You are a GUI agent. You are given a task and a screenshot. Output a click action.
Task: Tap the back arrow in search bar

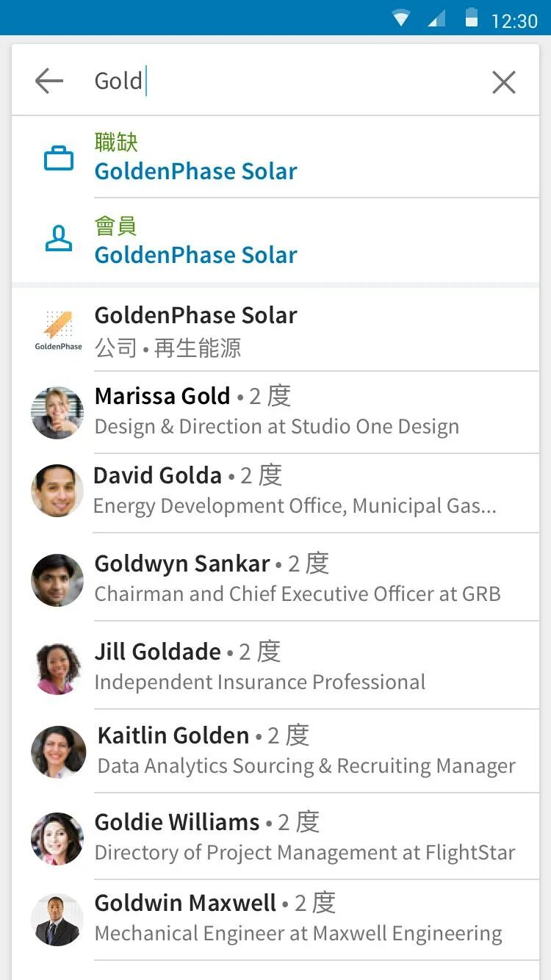(x=49, y=81)
